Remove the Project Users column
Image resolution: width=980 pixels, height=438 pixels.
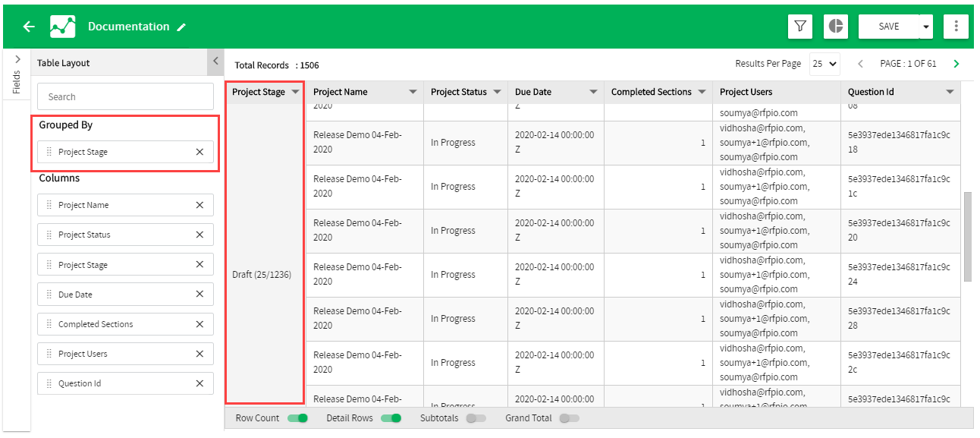[199, 354]
